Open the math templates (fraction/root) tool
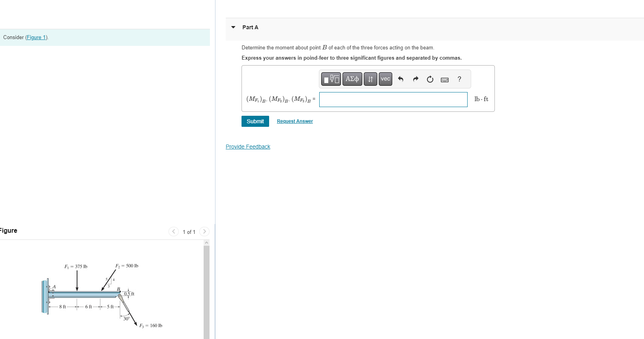 point(331,79)
